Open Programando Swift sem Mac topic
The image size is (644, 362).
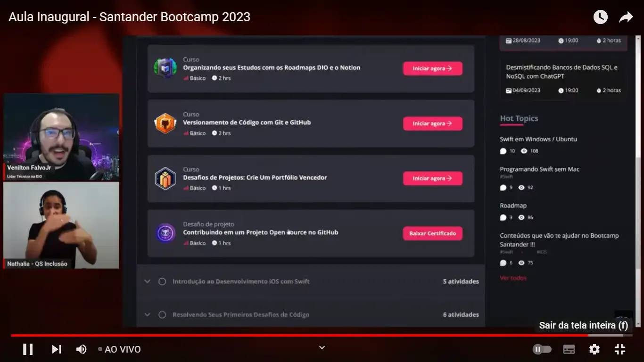(539, 169)
